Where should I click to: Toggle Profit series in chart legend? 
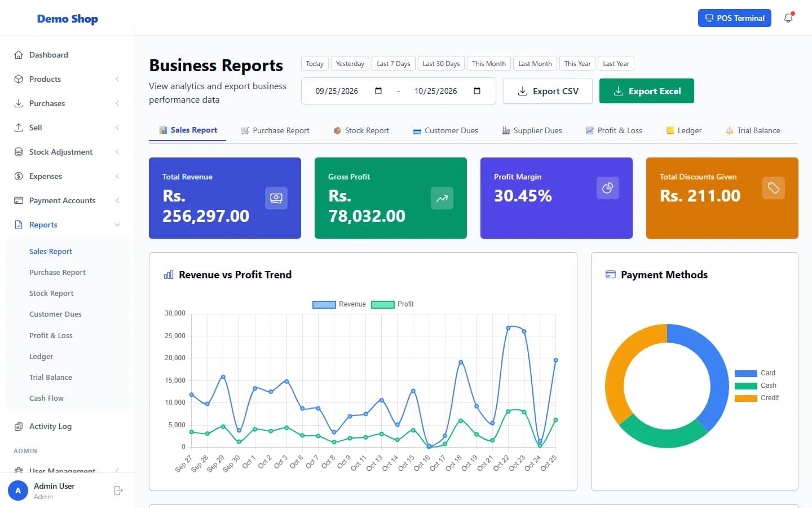[392, 304]
